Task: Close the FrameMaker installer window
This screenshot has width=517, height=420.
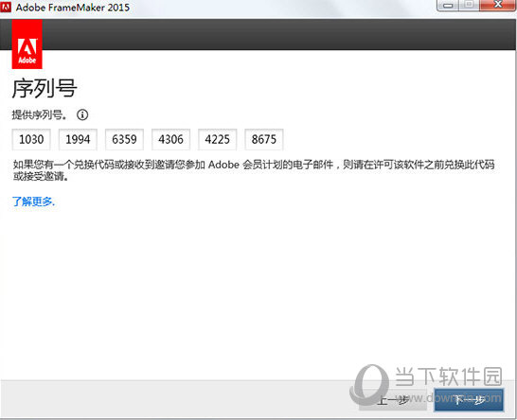Action: click(x=498, y=6)
